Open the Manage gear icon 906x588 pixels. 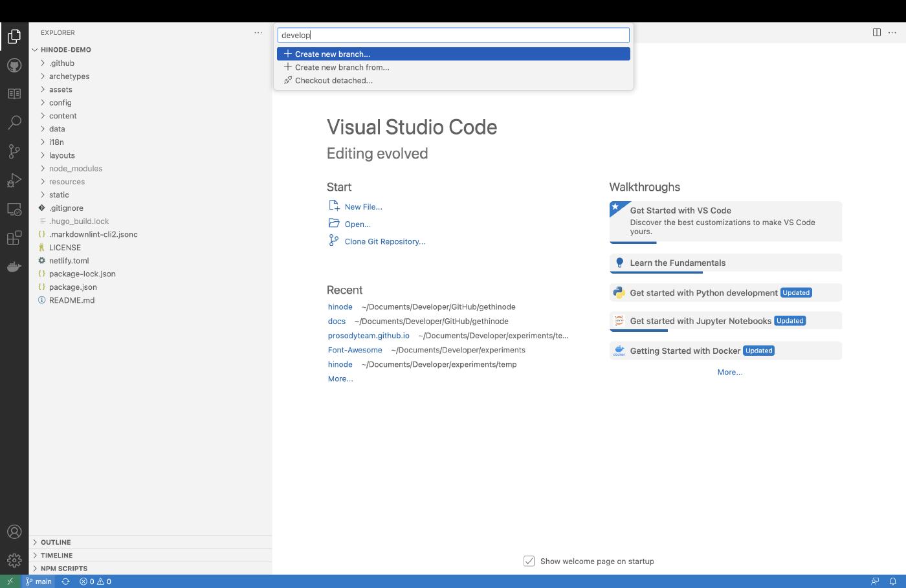(x=14, y=560)
